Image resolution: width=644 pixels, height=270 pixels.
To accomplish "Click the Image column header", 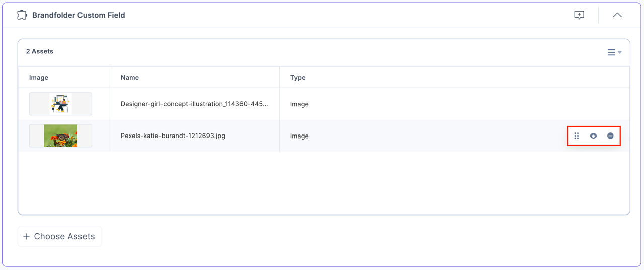I will [39, 77].
